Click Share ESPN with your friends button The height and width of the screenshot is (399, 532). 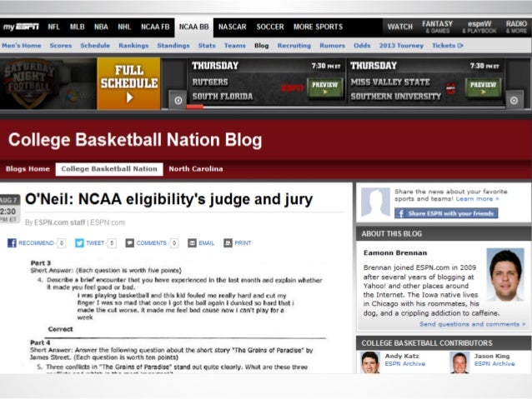pyautogui.click(x=446, y=213)
